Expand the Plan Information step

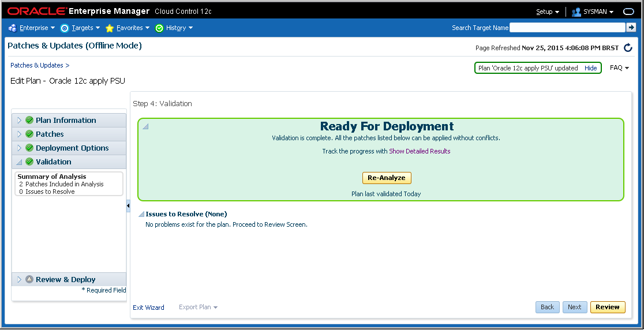19,120
